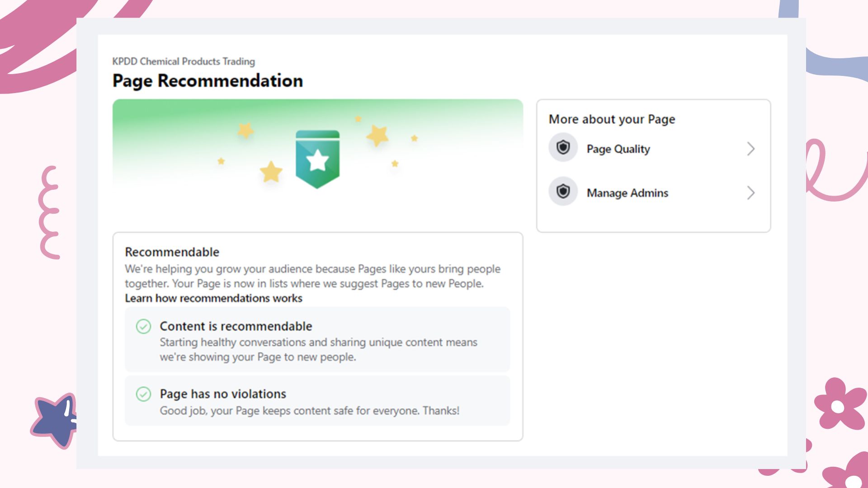
Task: Click the Page Quality shield icon
Action: (x=563, y=148)
